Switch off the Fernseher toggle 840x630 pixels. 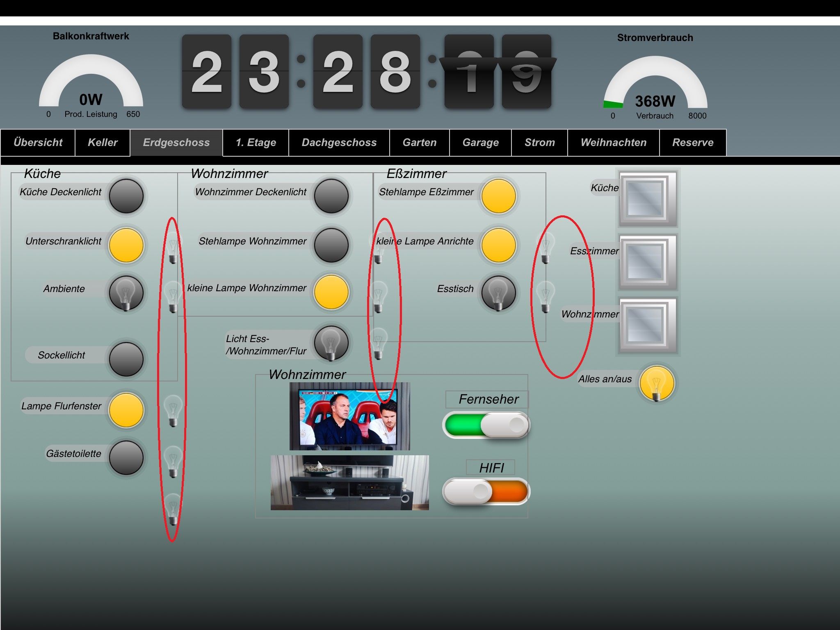(x=486, y=425)
